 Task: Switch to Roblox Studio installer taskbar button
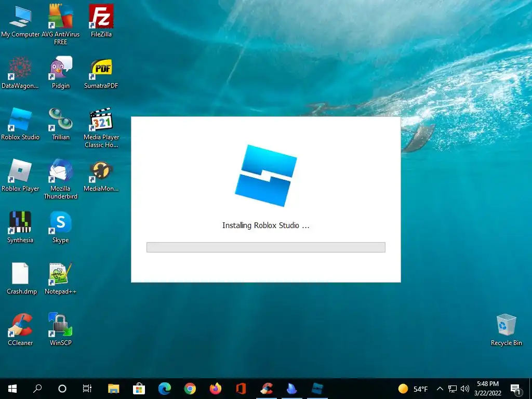click(317, 389)
